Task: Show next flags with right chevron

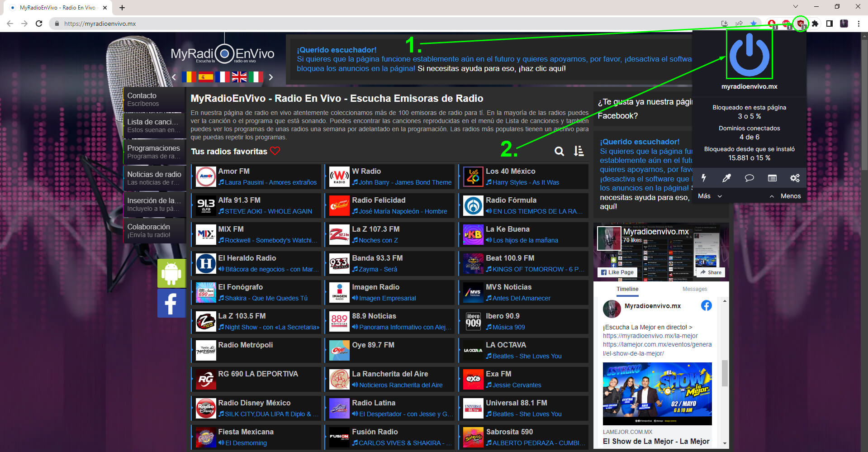Action: pyautogui.click(x=270, y=77)
